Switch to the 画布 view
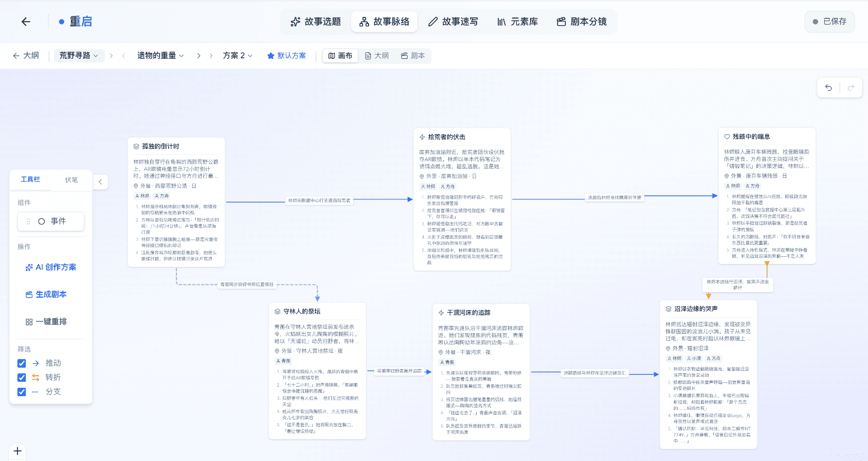Viewport: 868px width, 461px height. (x=340, y=56)
